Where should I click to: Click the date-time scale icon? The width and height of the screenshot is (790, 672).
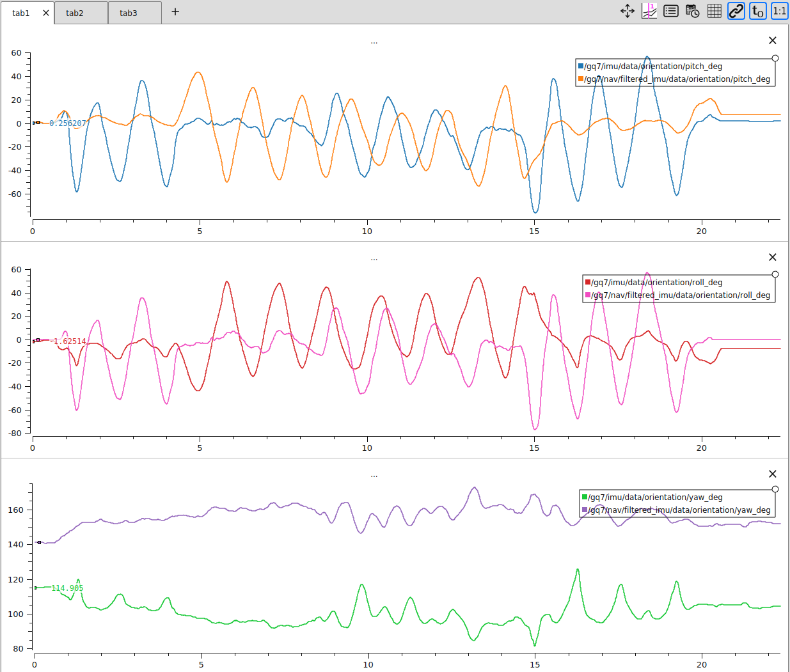pyautogui.click(x=691, y=11)
